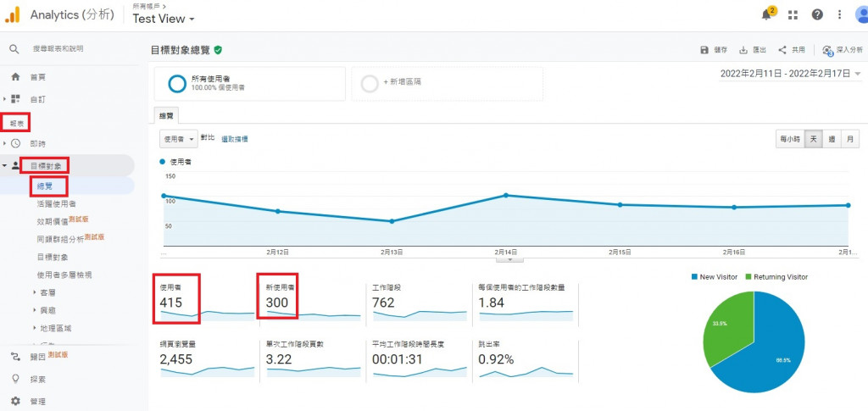Click the lightbulb icon for 探索

(x=15, y=379)
